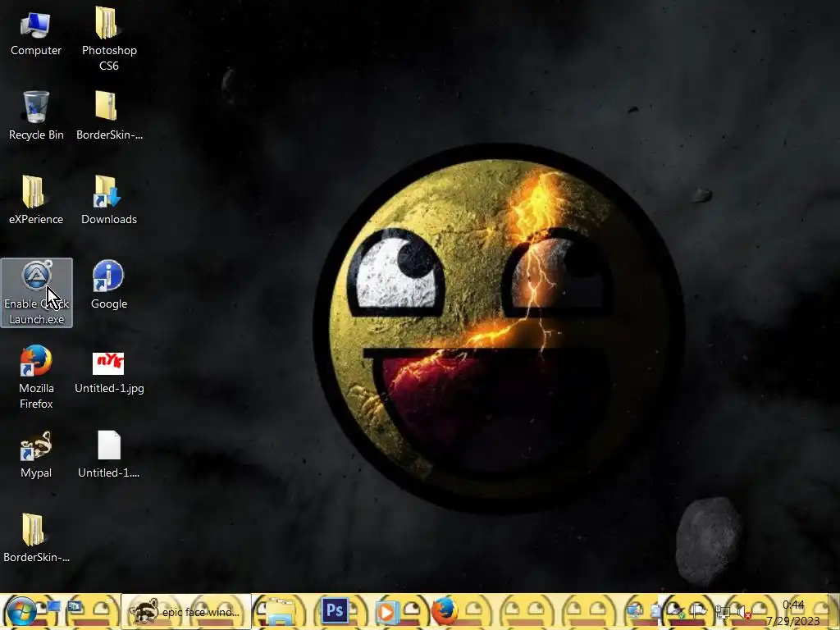Click the Switch Between Windows quick launch icon
Screen dimensions: 840x630
coord(75,606)
